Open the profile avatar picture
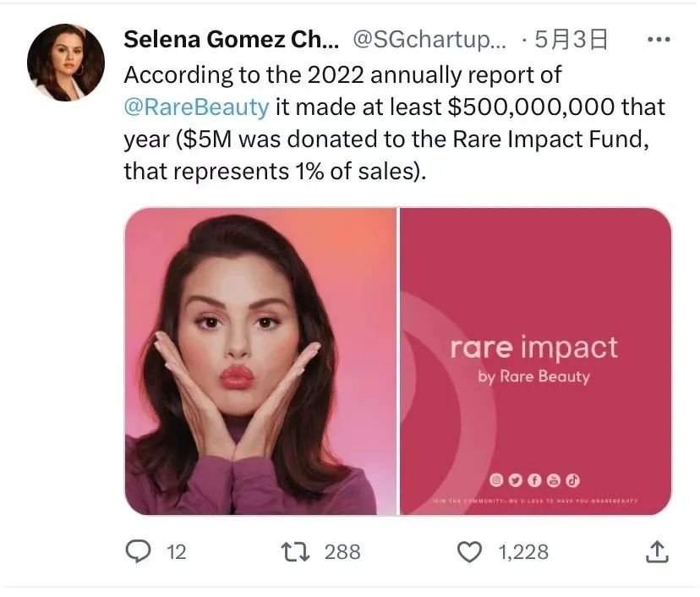This screenshot has width=700, height=597. pyautogui.click(x=66, y=62)
